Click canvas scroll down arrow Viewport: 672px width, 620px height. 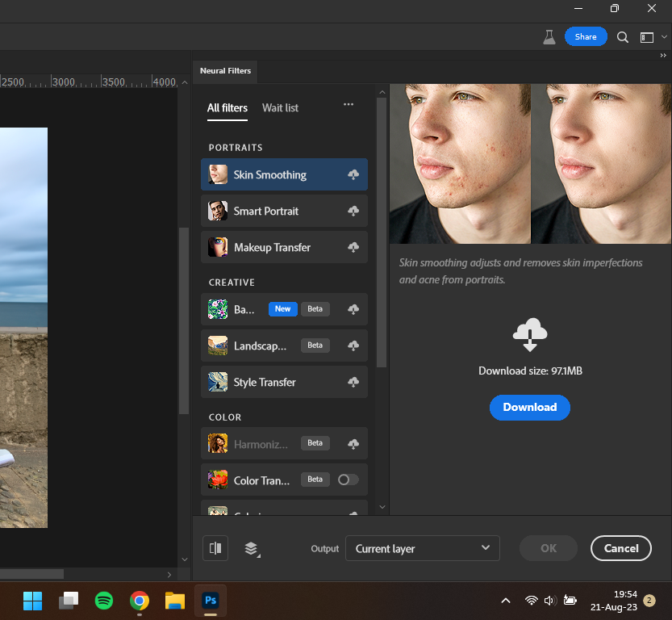pos(185,559)
